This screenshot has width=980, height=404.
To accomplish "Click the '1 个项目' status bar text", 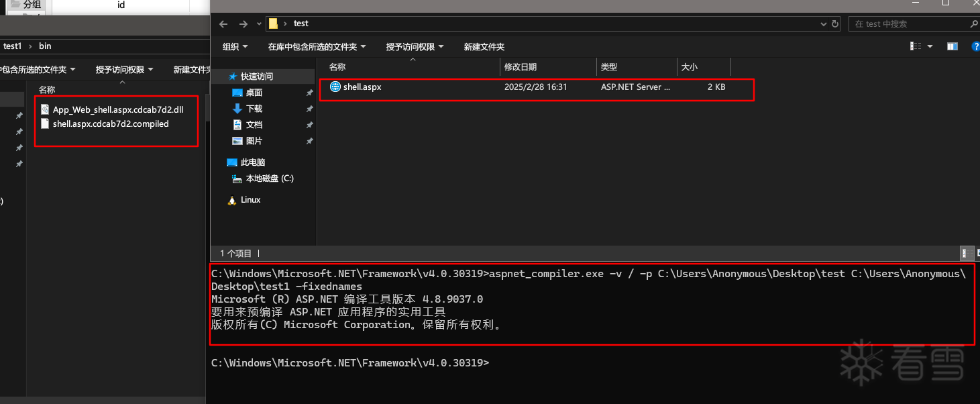I will click(236, 254).
